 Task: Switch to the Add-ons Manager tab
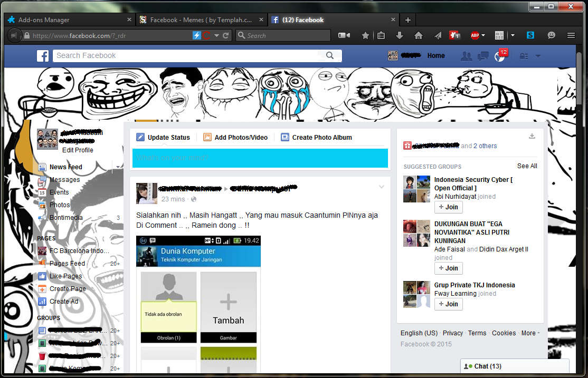(x=70, y=20)
